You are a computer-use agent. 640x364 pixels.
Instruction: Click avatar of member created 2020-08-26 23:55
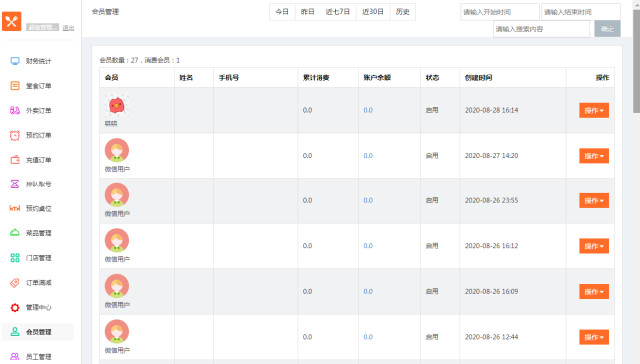click(117, 195)
